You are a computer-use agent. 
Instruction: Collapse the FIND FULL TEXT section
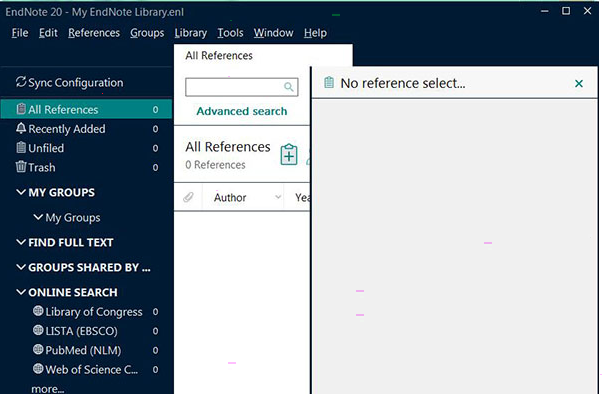[x=21, y=242]
